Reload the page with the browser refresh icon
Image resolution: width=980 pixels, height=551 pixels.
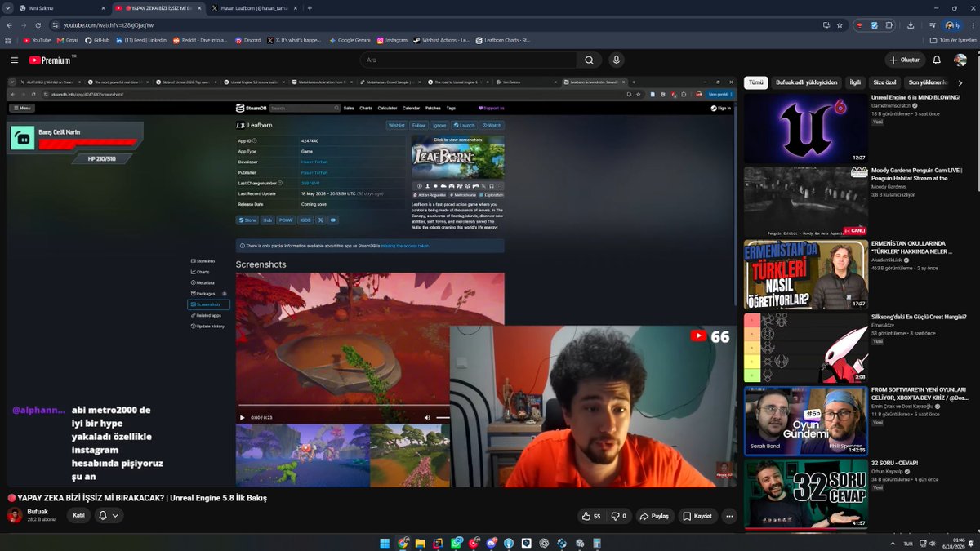pos(39,25)
